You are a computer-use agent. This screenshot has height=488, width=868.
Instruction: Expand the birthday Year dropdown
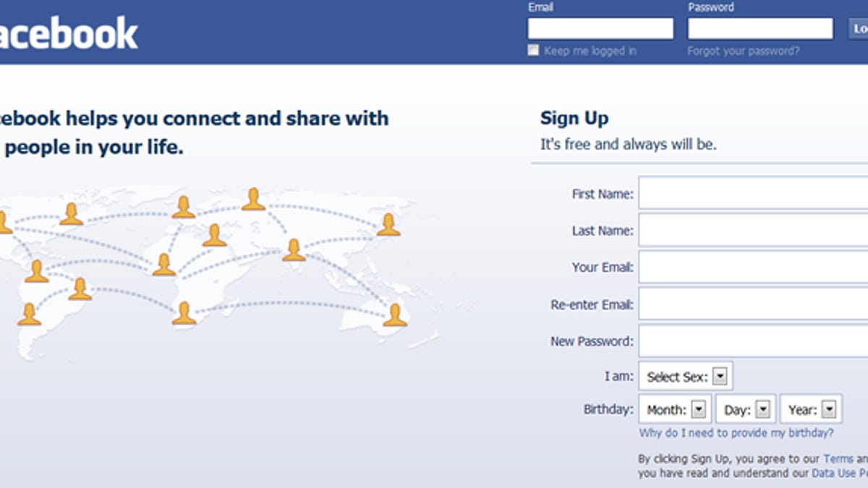click(811, 410)
